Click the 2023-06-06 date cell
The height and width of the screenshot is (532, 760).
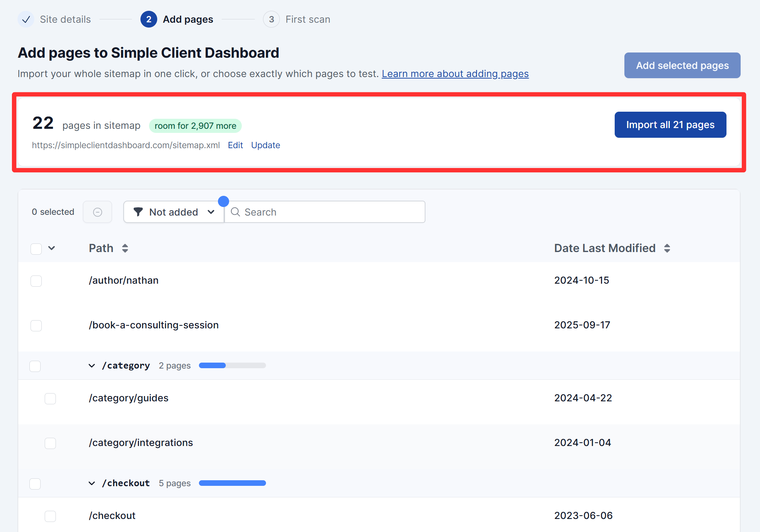[x=583, y=516]
